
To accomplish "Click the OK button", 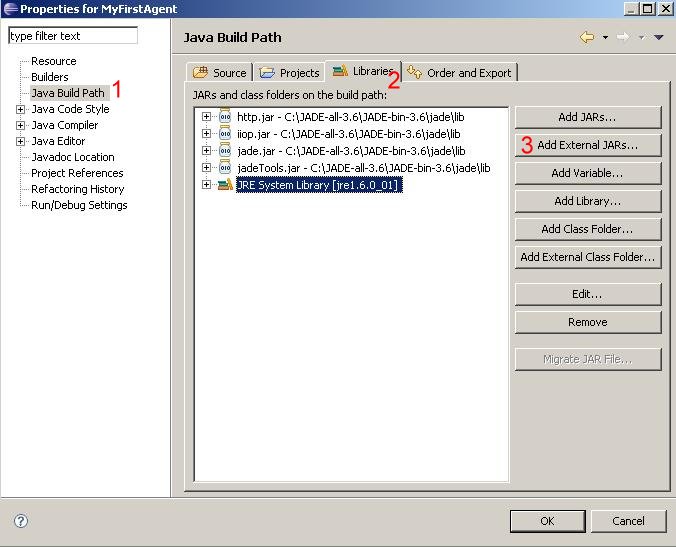I will coord(546,521).
